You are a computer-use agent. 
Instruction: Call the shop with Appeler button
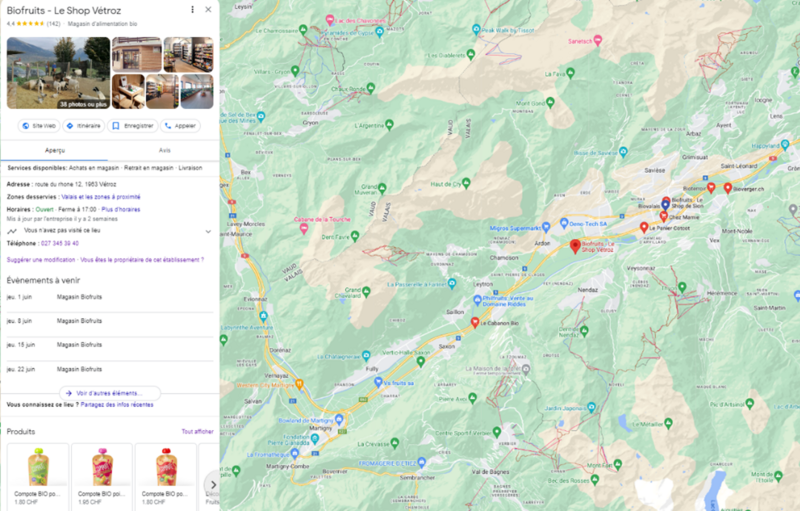180,126
